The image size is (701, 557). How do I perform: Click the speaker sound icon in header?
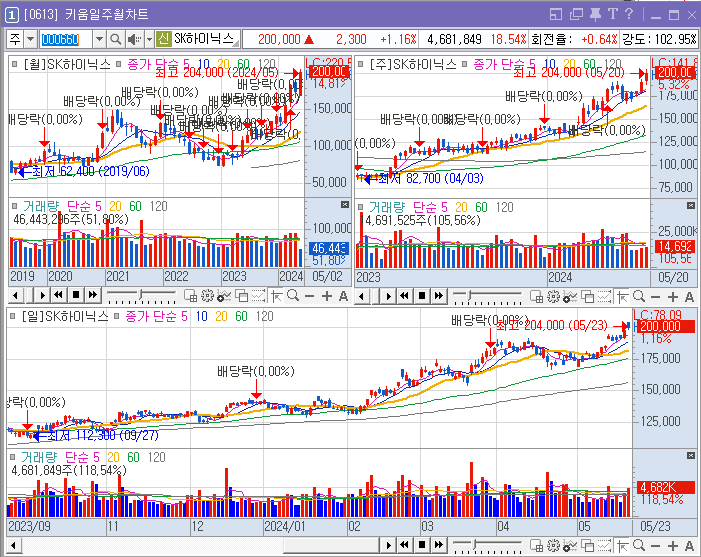coord(134,39)
